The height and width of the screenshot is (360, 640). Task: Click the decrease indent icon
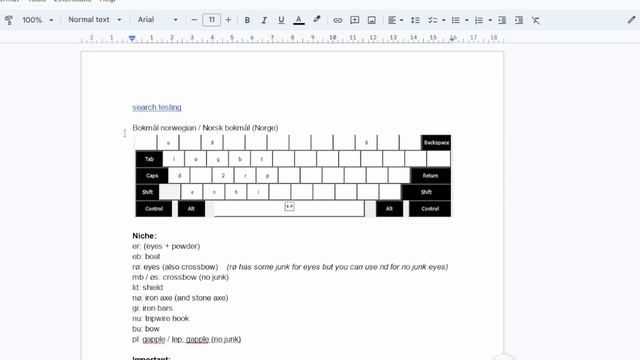pyautogui.click(x=502, y=20)
